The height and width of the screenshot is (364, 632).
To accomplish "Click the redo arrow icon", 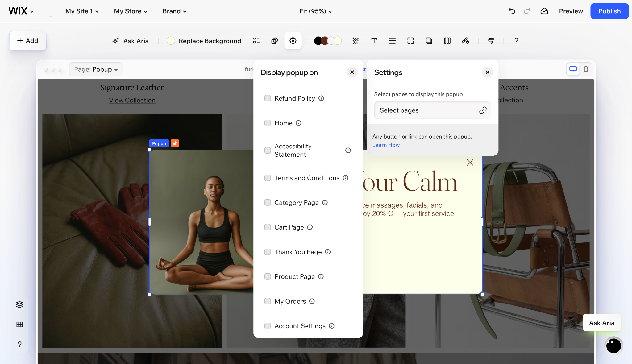I will [x=527, y=11].
